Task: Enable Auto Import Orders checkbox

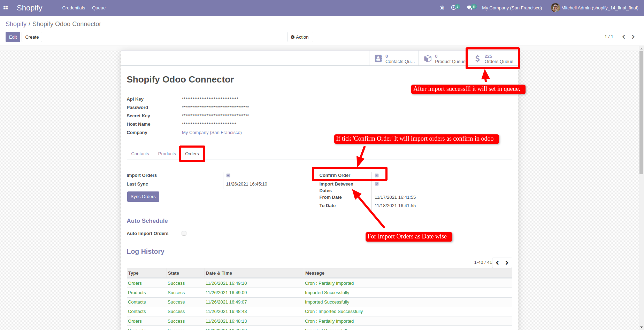Action: point(184,233)
